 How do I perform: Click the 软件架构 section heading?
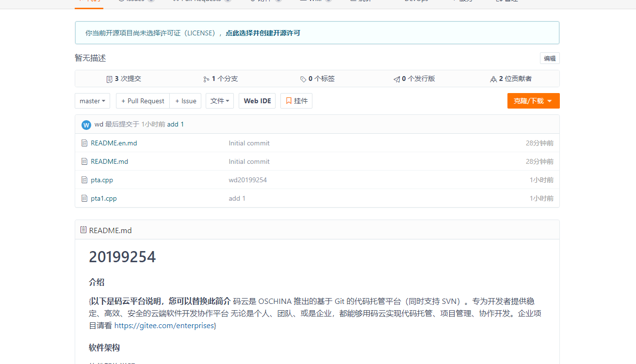click(x=104, y=348)
